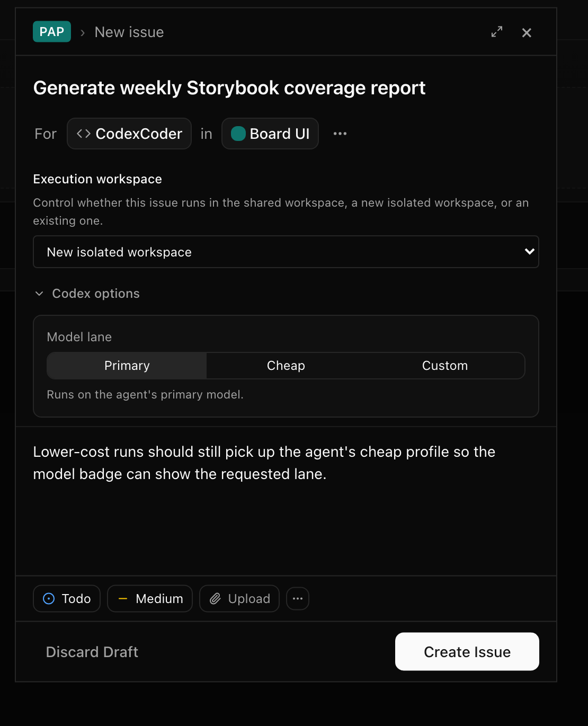Open the more options menu beside Board UI

point(340,134)
